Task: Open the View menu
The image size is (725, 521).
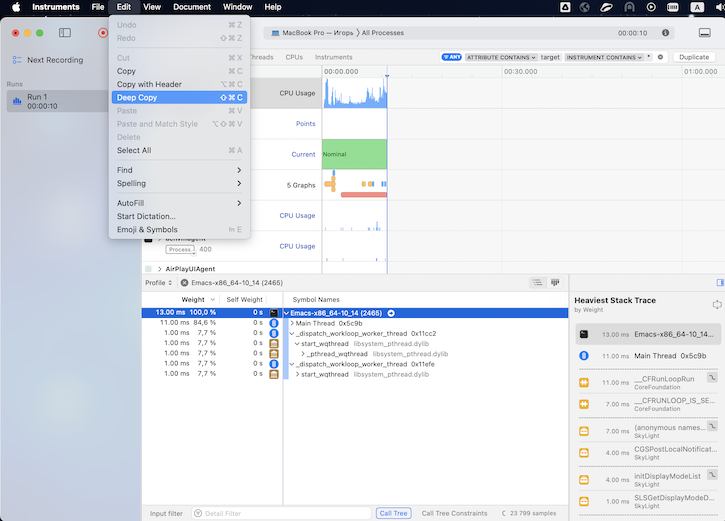Action: click(152, 7)
